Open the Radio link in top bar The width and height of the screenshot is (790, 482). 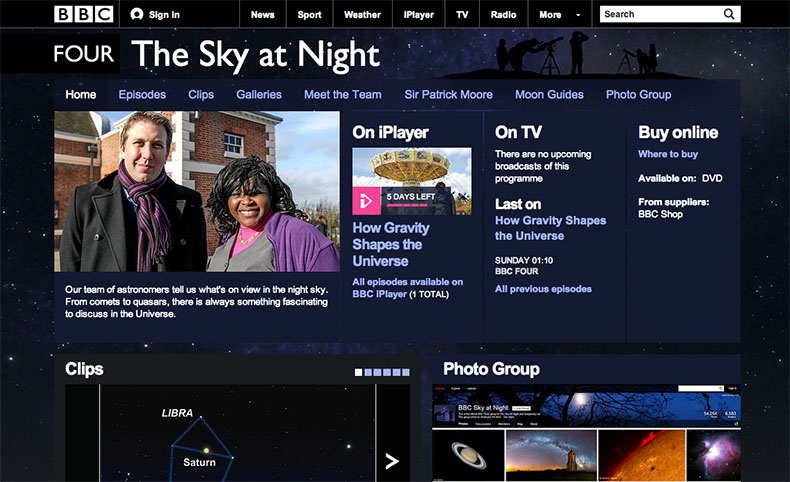pyautogui.click(x=504, y=15)
